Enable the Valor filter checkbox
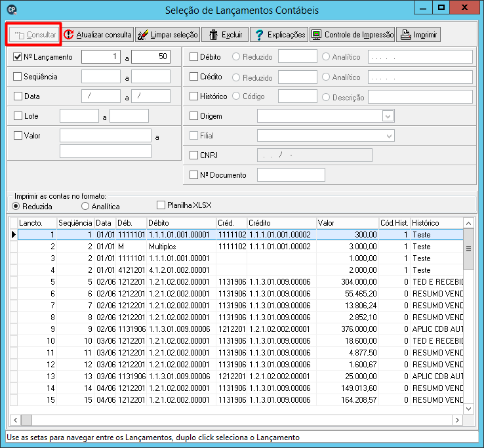This screenshot has height=448, width=484. pyautogui.click(x=18, y=136)
